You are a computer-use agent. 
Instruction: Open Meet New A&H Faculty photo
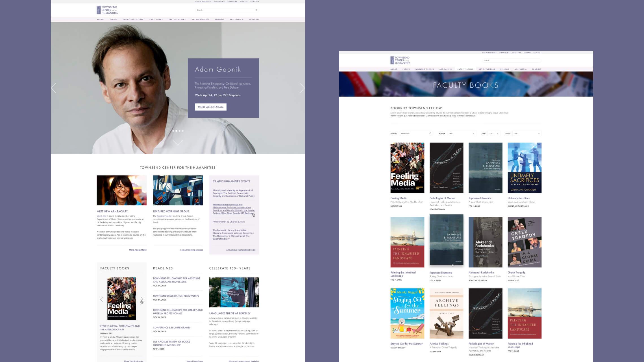tap(121, 190)
